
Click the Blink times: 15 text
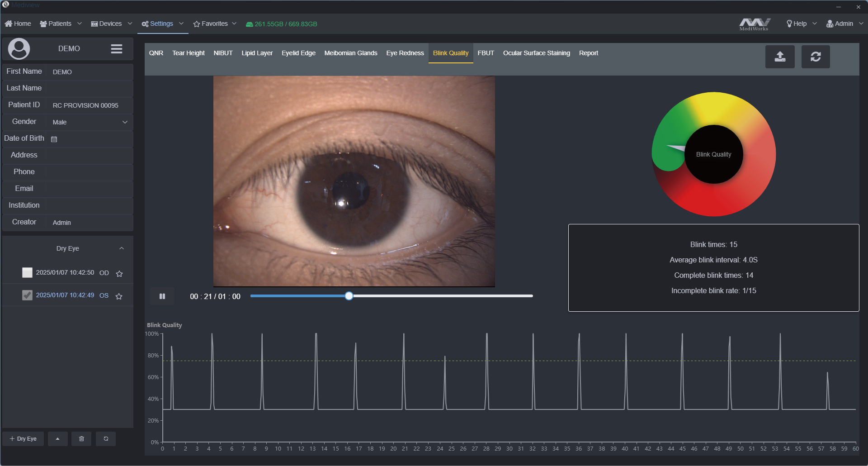[714, 244]
